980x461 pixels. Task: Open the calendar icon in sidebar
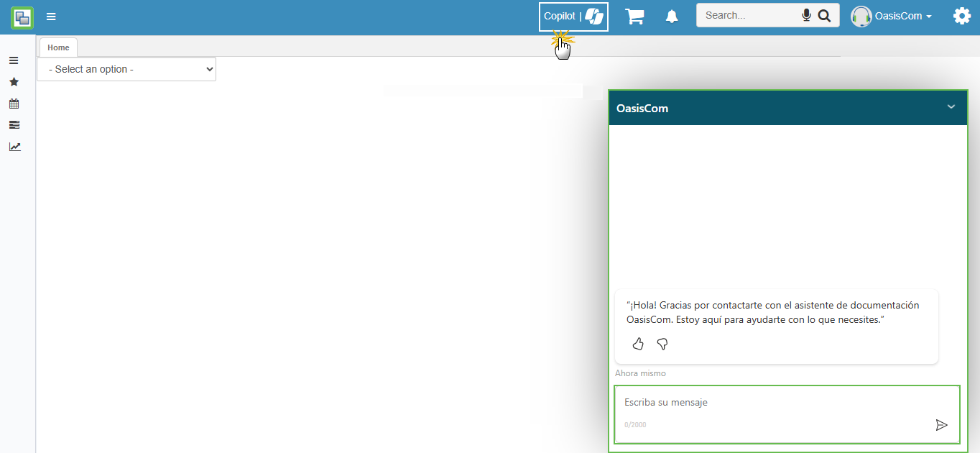pyautogui.click(x=14, y=104)
